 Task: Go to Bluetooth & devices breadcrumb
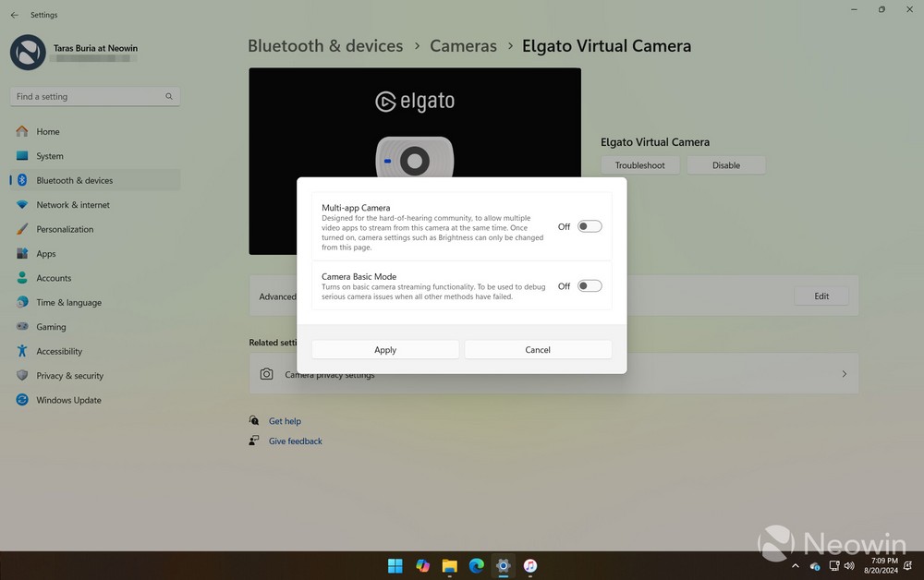point(325,46)
